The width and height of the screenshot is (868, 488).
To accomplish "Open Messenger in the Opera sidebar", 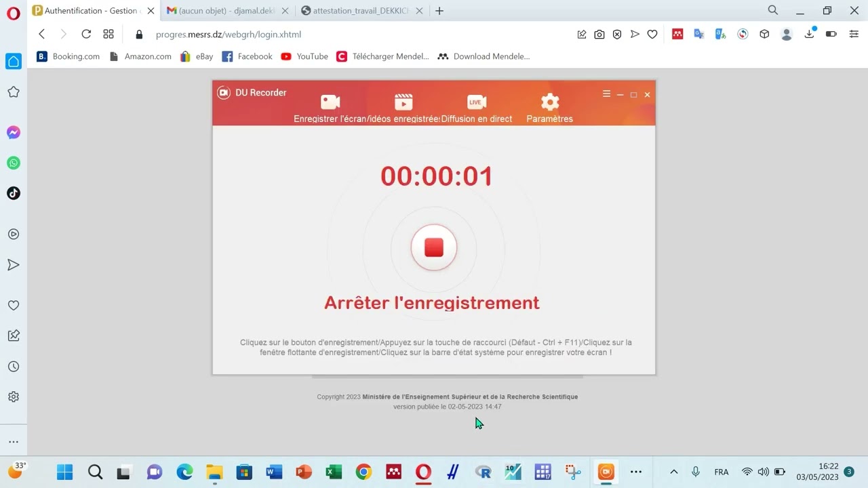I will [14, 133].
